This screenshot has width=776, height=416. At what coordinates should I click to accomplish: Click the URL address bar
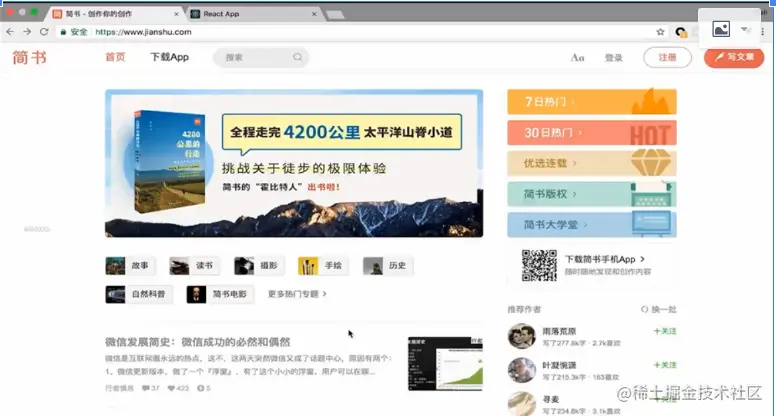(x=361, y=32)
